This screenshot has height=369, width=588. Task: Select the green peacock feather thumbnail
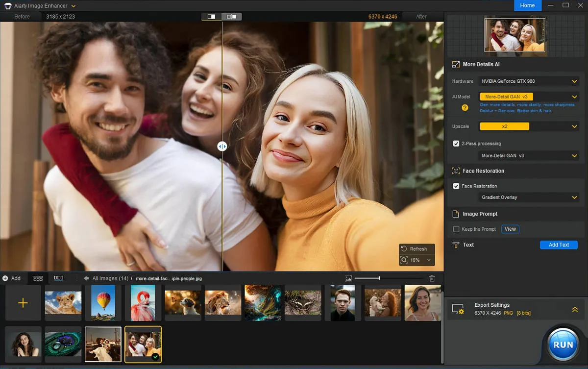[63, 344]
